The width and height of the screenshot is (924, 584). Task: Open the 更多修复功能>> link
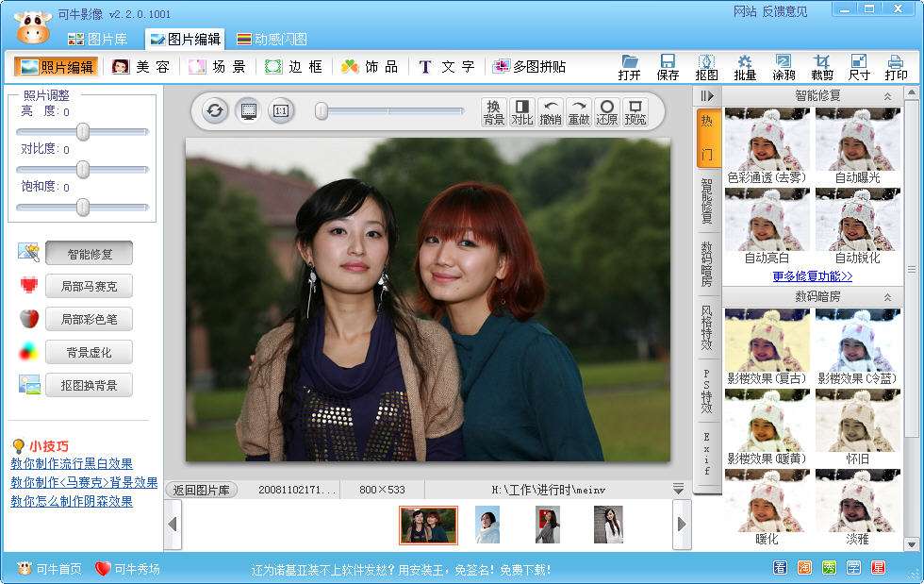coord(812,276)
